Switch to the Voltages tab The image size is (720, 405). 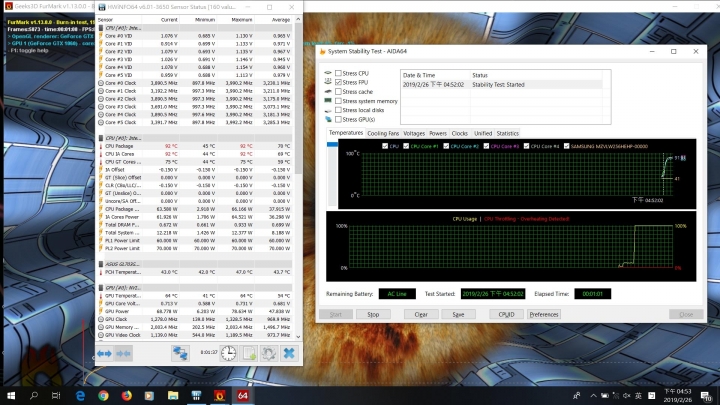414,133
